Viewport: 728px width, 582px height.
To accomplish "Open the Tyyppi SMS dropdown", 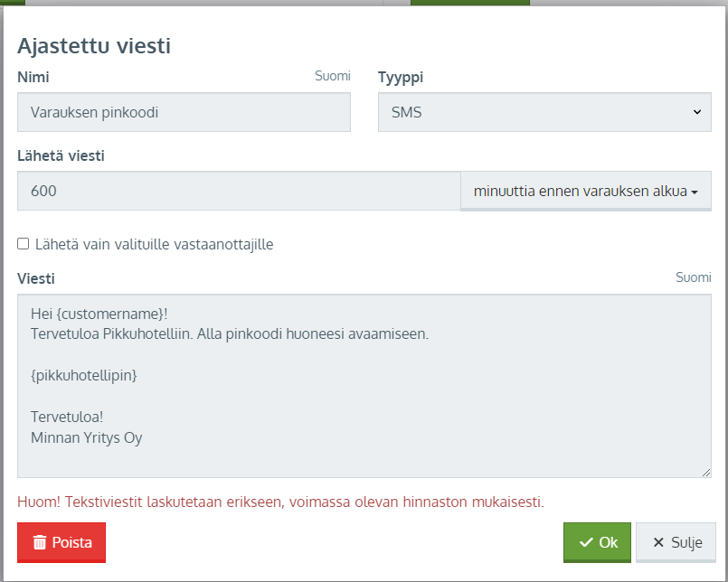I will [544, 112].
